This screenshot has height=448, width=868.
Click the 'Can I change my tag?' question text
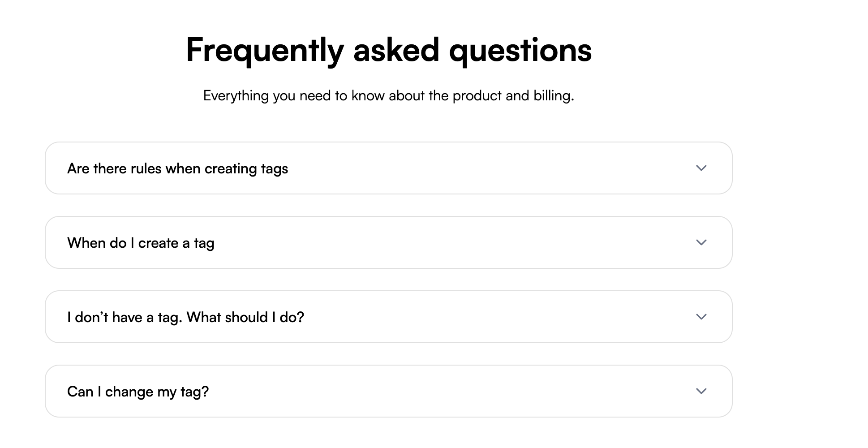click(138, 392)
